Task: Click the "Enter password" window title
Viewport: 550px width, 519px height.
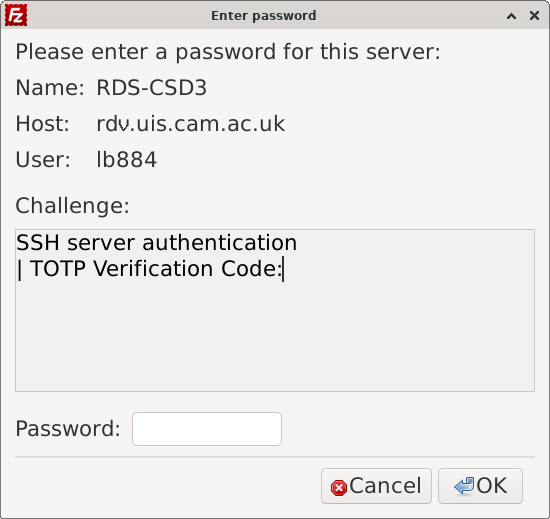Action: click(263, 16)
